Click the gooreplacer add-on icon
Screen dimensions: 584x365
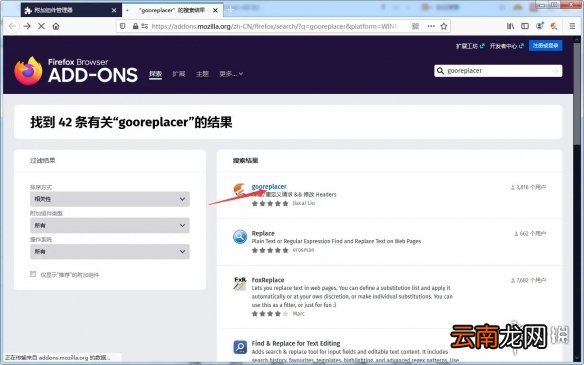239,190
